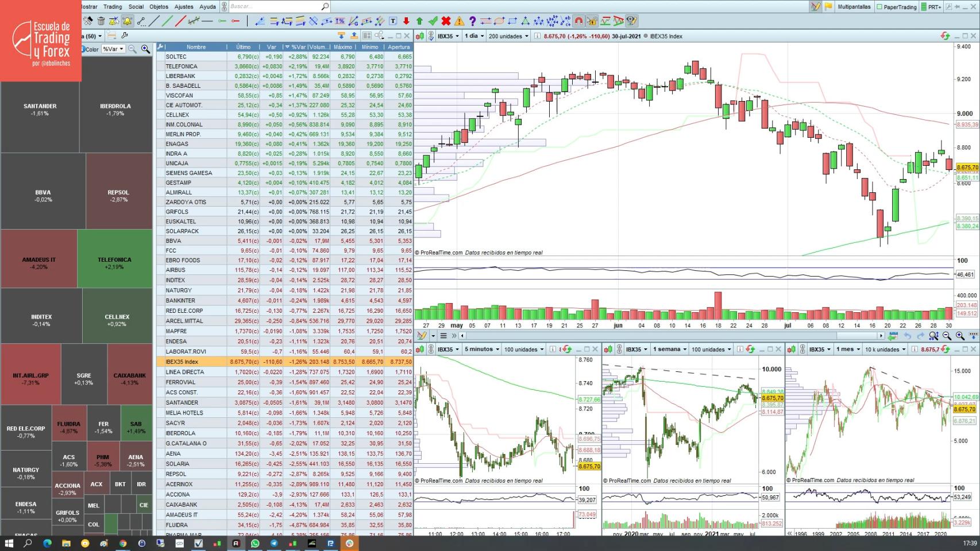Toggle link chain icon on daily chart
Image resolution: width=980 pixels, height=551 pixels.
431,36
